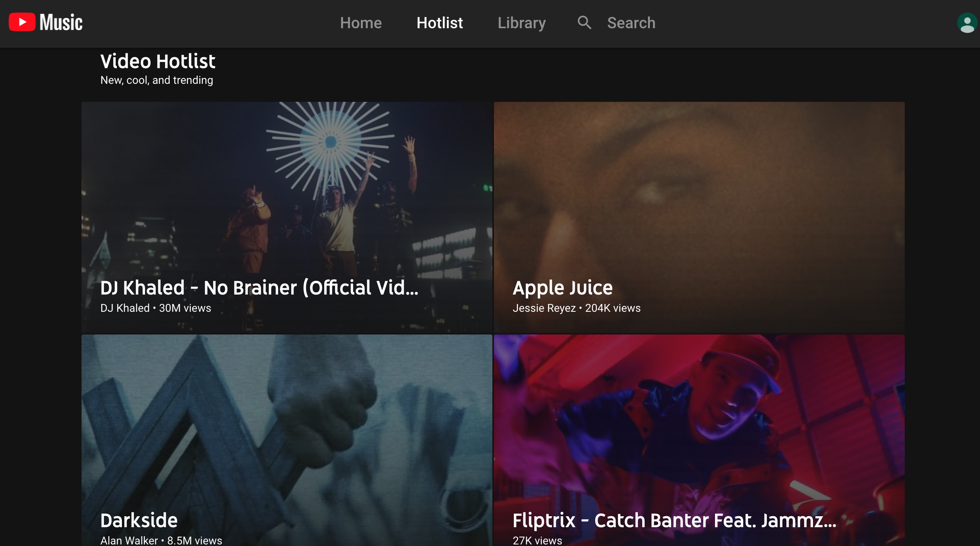Click the "Video Hotlist" section heading
This screenshot has height=546, width=980.
point(158,61)
